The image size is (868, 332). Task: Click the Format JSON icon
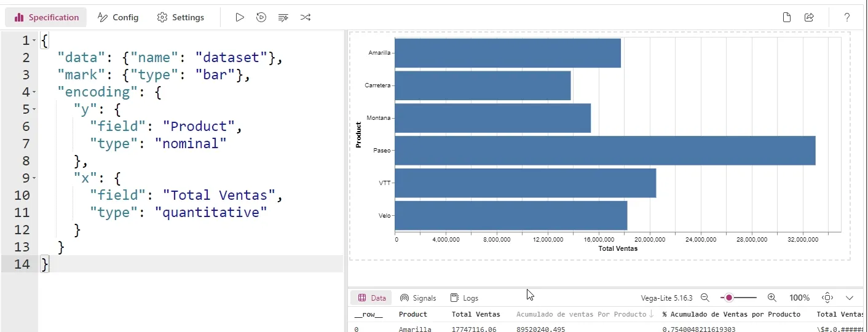click(283, 17)
